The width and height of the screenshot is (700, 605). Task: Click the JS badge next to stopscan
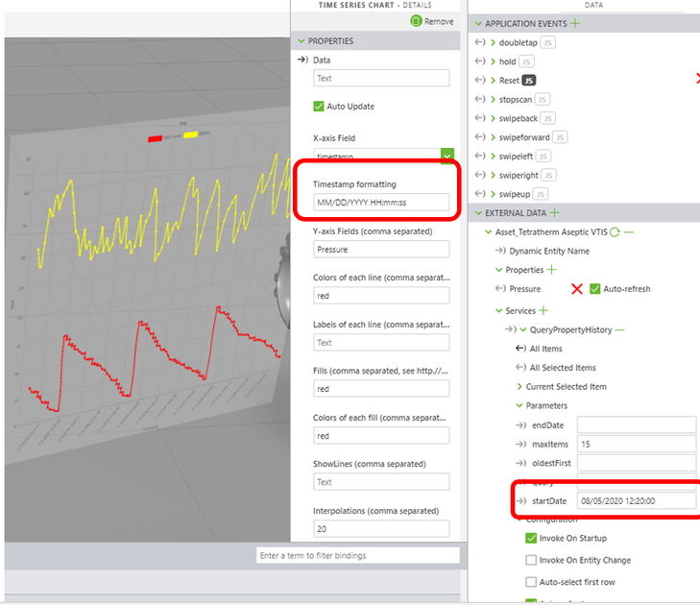pos(542,99)
